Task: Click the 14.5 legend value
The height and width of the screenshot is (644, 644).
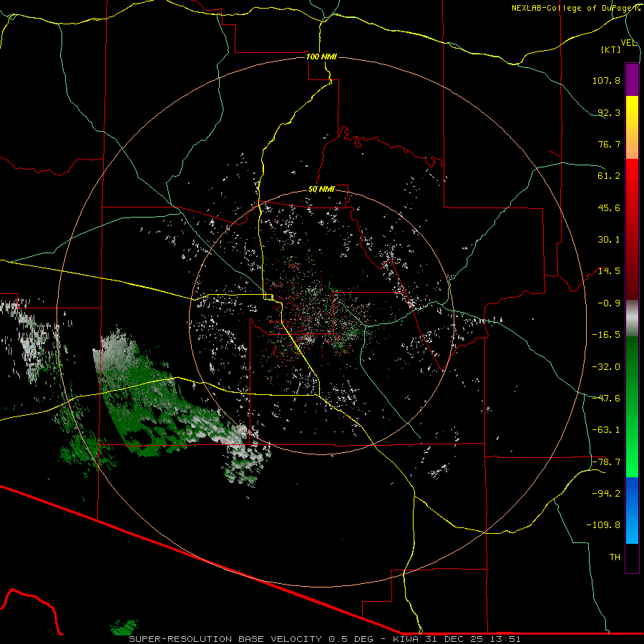Action: [609, 271]
